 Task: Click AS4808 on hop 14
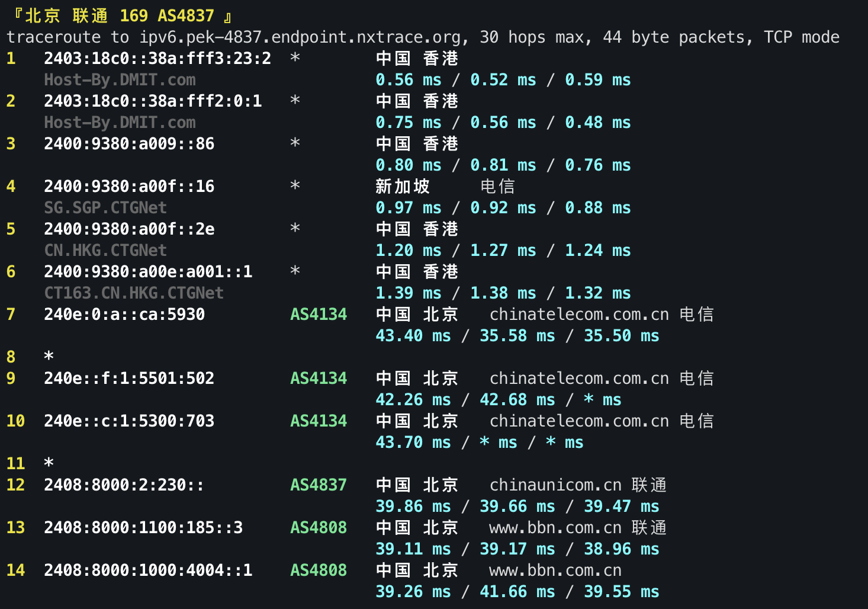(319, 570)
